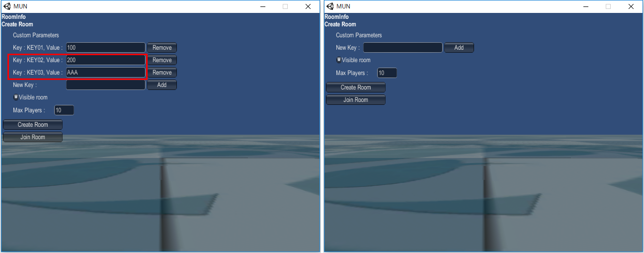
Task: Click Join Room button in left window
Action: [x=33, y=137]
